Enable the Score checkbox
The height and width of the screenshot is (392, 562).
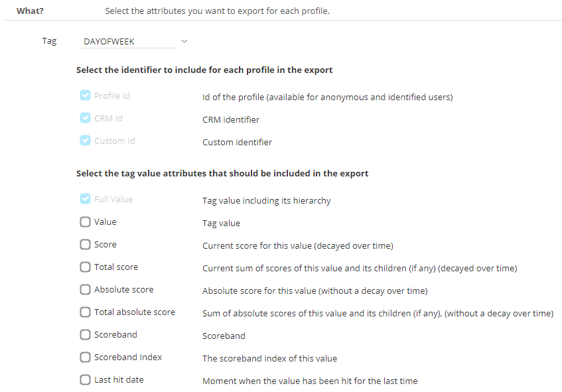85,245
